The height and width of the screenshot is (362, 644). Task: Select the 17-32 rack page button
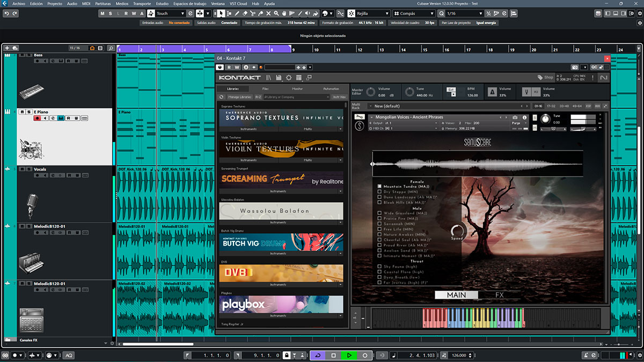click(551, 106)
